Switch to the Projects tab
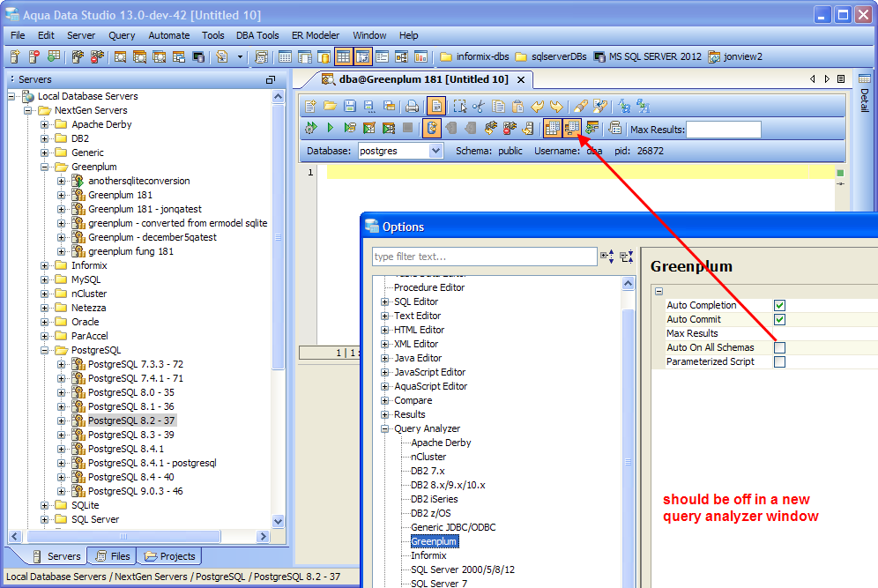This screenshot has height=588, width=878. [x=169, y=556]
